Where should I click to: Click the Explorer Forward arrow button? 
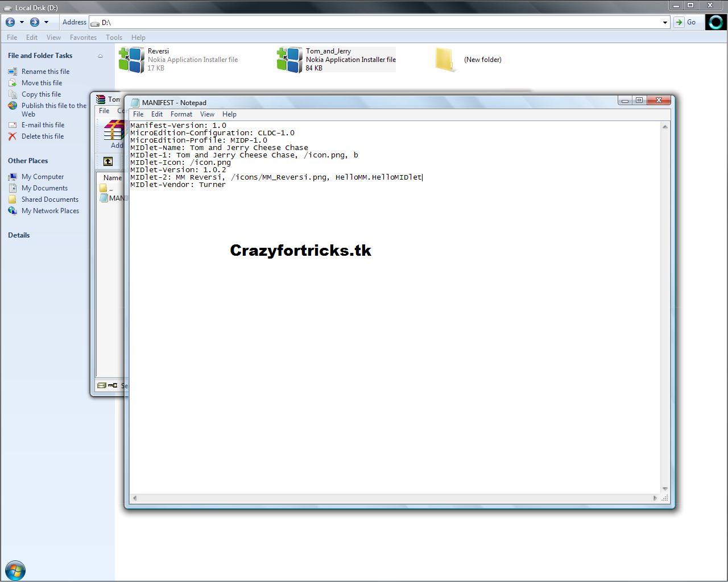(x=35, y=22)
